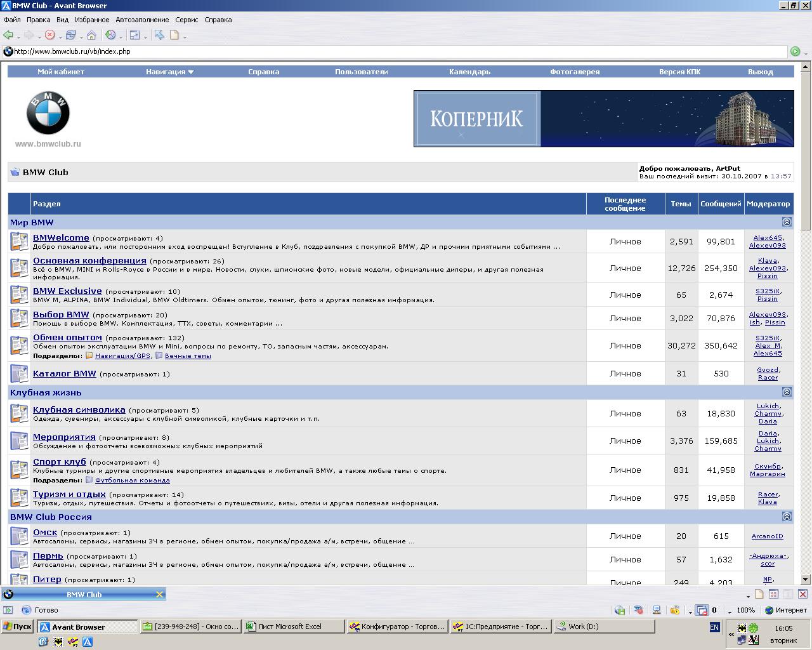
Task: Open dropdown arrow next to History icon
Action: [121, 37]
